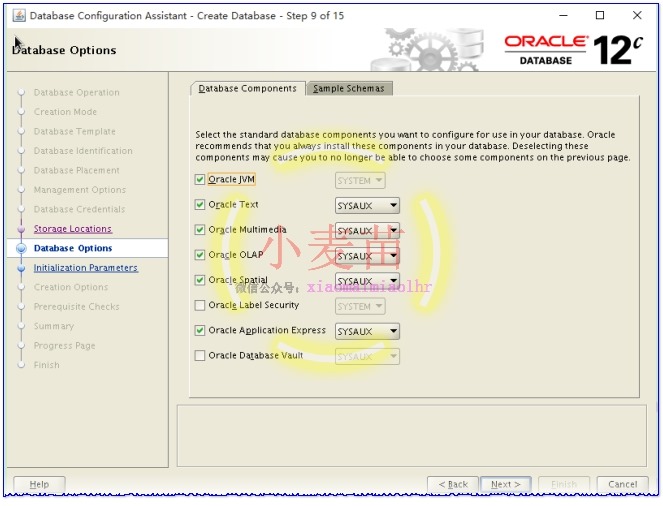Click Database Placement step in sidebar
Image resolution: width=663 pixels, height=506 pixels.
tap(77, 170)
